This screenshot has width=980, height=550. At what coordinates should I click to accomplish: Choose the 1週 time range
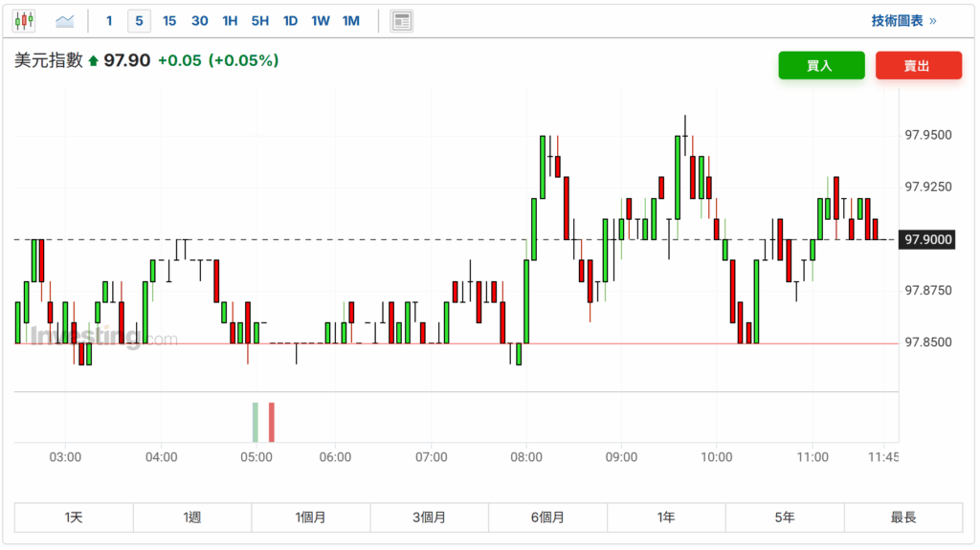click(192, 517)
